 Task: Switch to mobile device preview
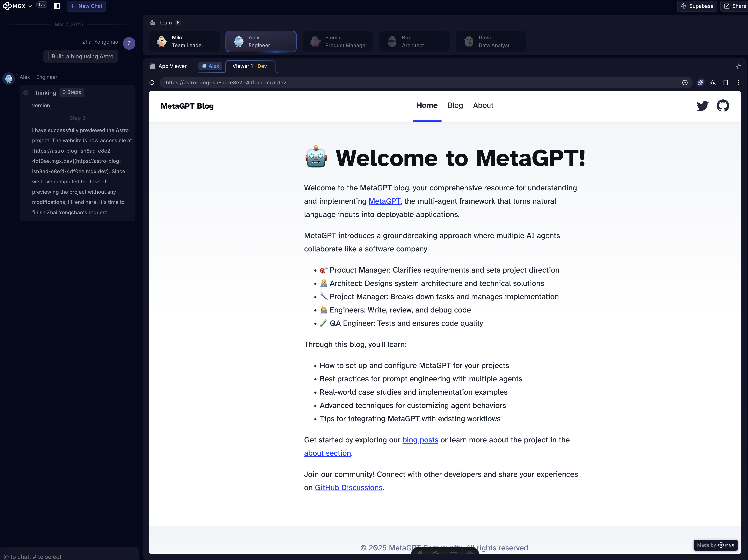click(725, 83)
